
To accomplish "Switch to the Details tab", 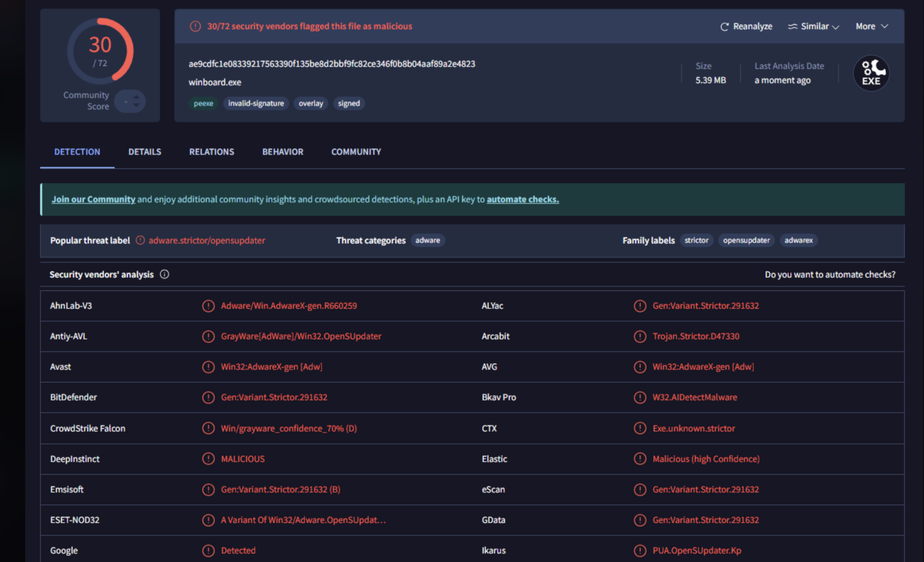I will coord(144,152).
